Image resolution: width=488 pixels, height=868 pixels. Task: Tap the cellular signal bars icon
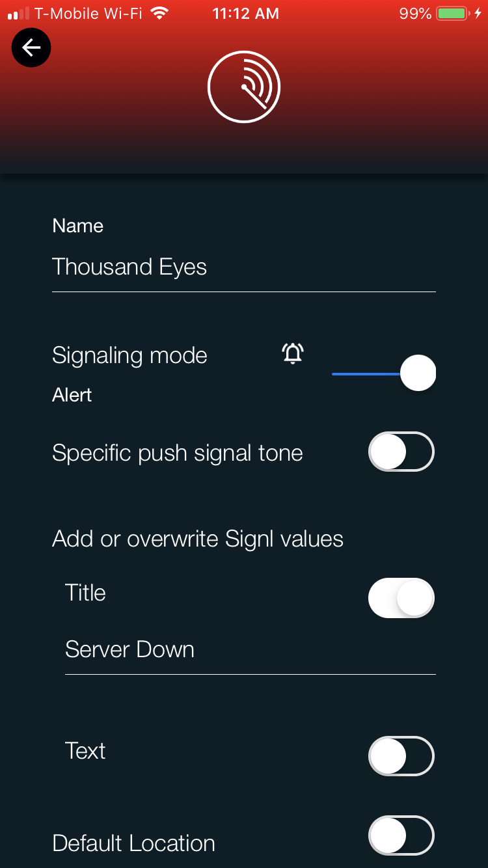pos(19,14)
